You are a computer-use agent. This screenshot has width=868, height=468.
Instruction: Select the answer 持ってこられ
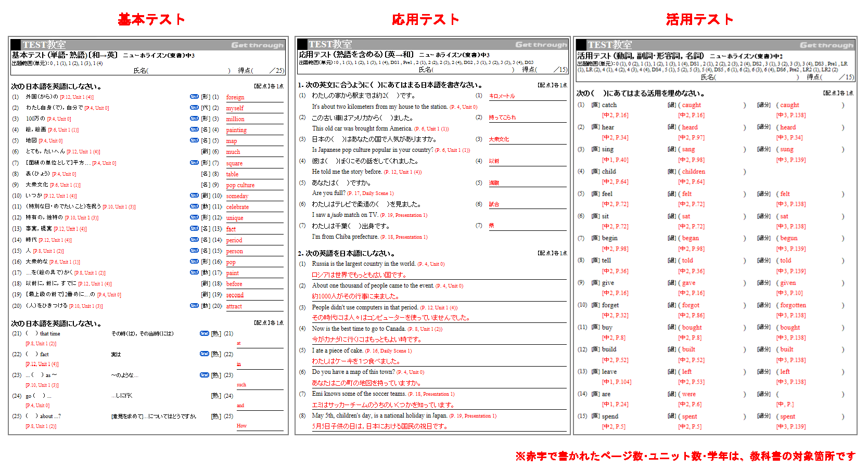tap(502, 118)
